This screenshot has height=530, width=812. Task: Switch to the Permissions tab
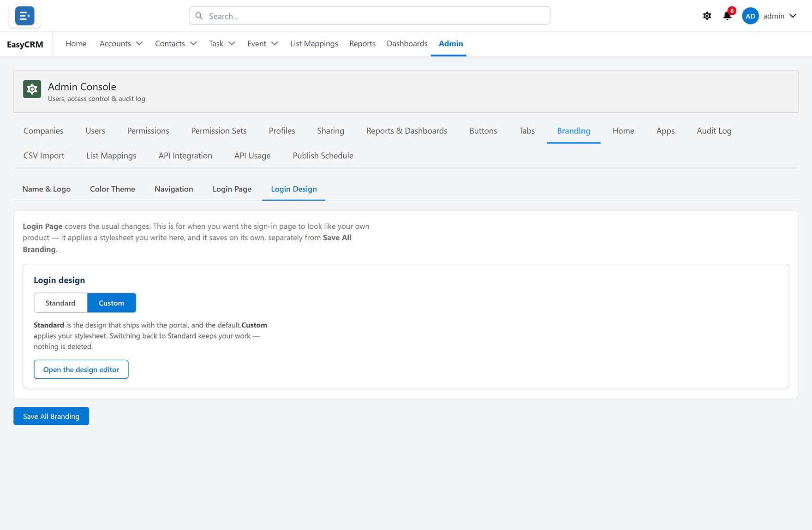click(x=148, y=131)
